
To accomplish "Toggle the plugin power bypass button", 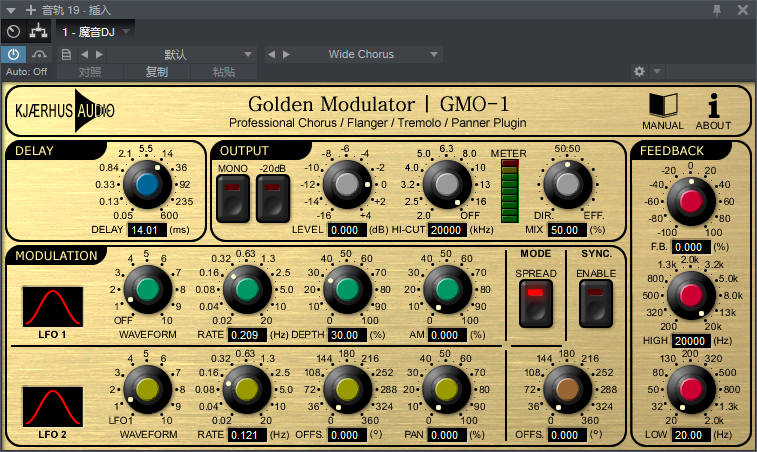I will click(14, 55).
